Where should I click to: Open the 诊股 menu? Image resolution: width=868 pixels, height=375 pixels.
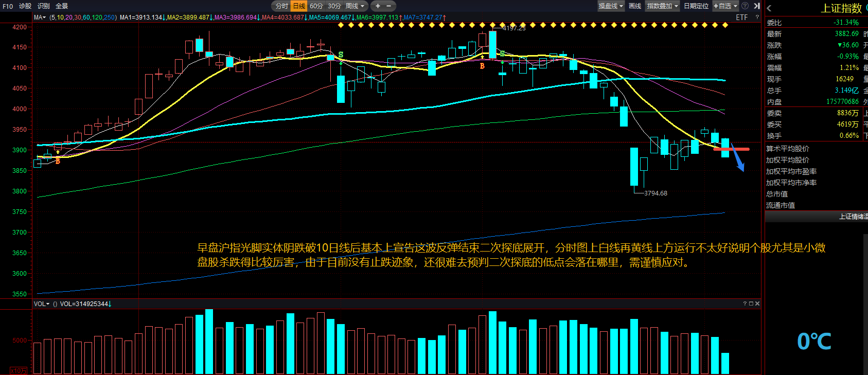pos(25,6)
